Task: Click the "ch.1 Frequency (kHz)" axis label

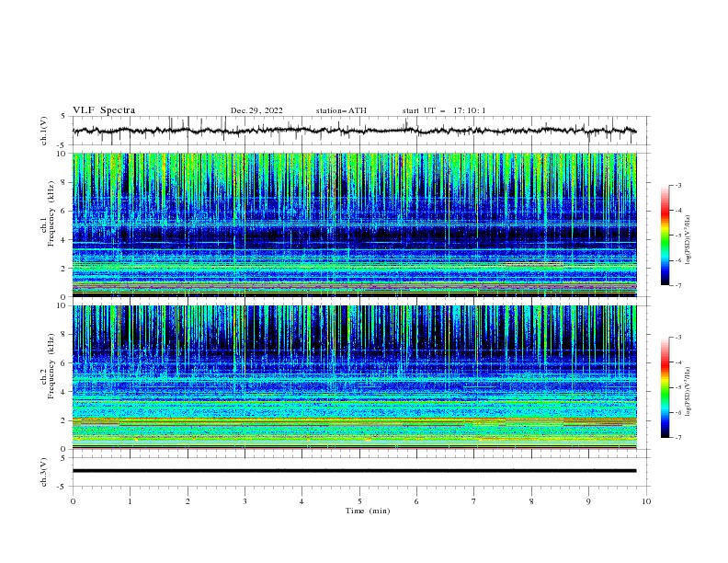Action: click(48, 214)
